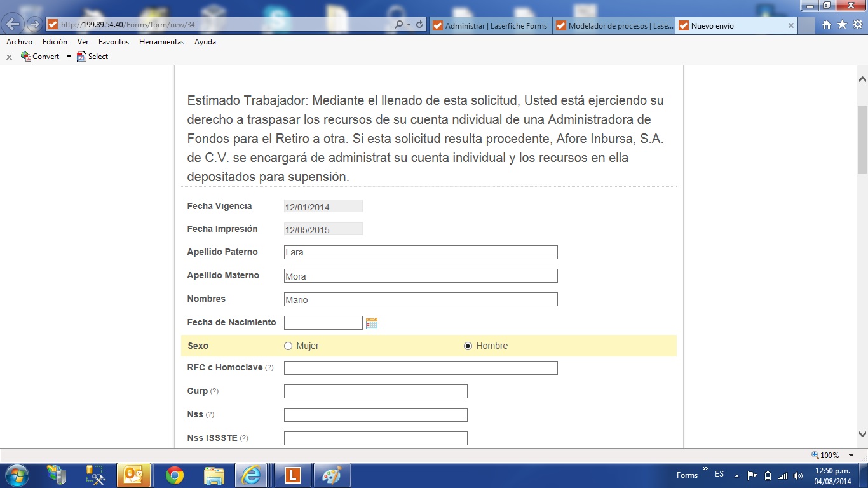The height and width of the screenshot is (488, 868).
Task: Select the Hombre radio button
Action: pyautogui.click(x=468, y=346)
